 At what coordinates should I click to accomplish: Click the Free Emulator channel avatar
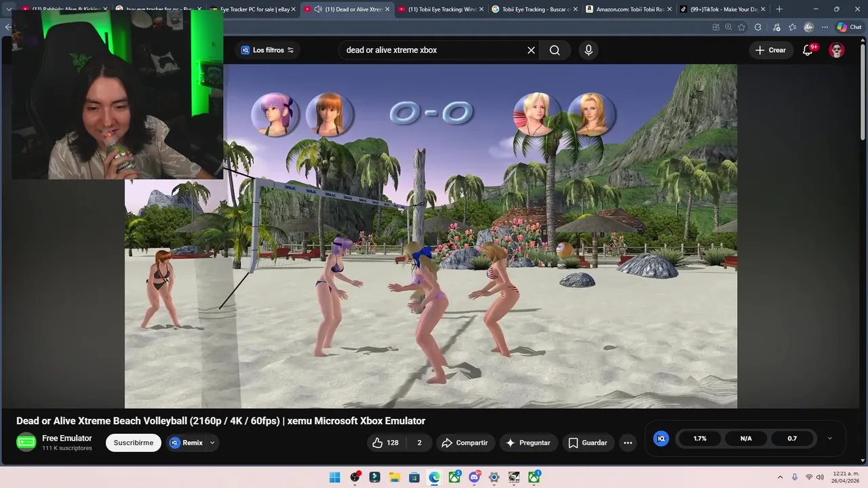tap(26, 443)
